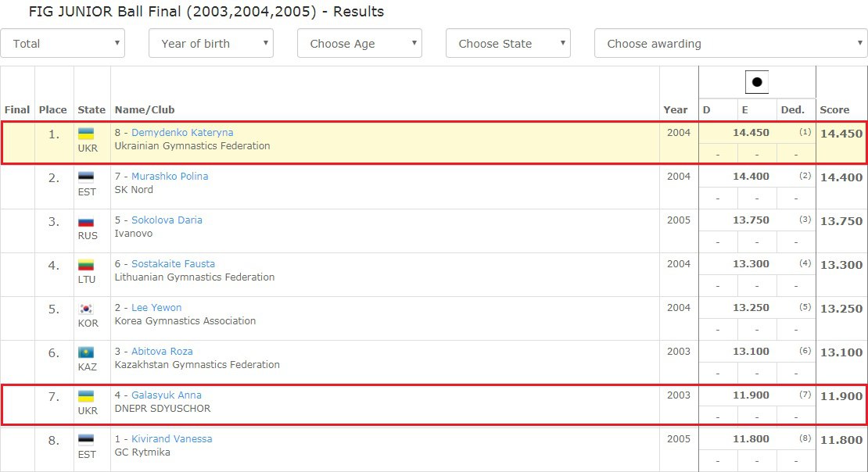Expand the Choose Age dropdown
This screenshot has width=868, height=472.
coord(360,44)
